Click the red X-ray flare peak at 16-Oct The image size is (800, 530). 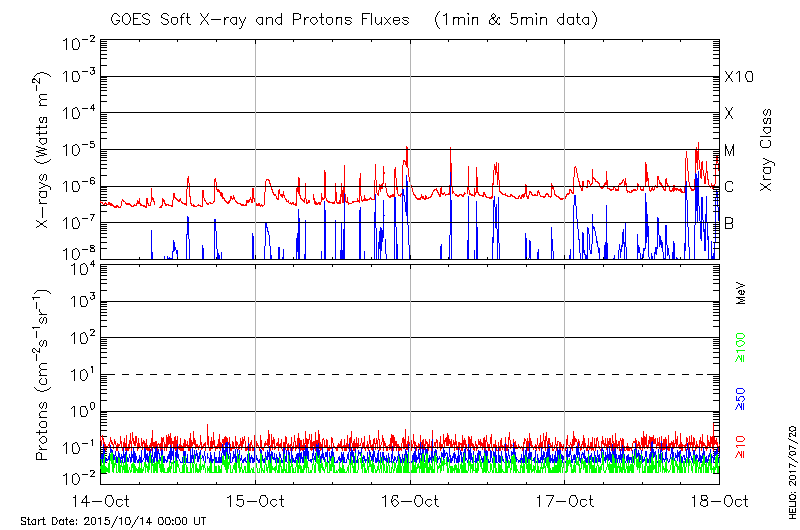click(x=406, y=148)
